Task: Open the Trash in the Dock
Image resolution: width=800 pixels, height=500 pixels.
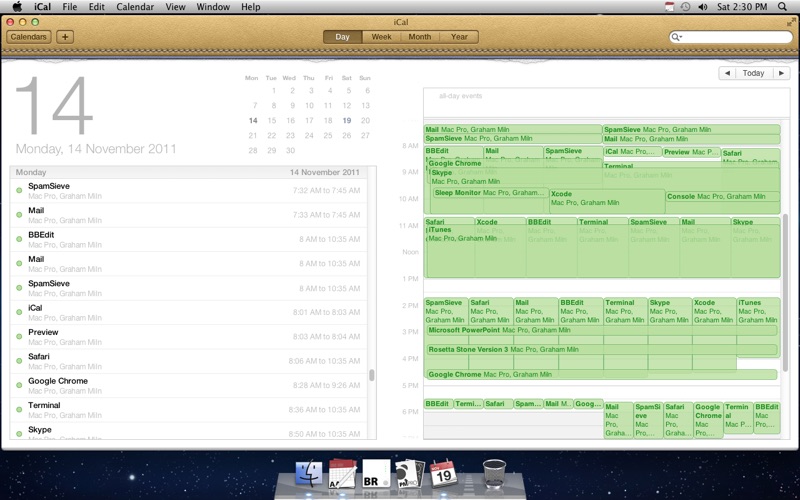Action: pyautogui.click(x=494, y=473)
